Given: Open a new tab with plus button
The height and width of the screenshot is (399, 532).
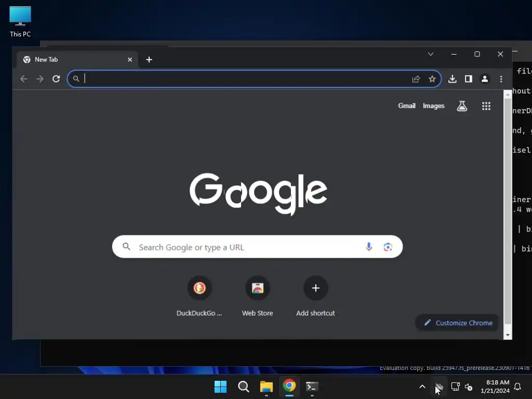Looking at the screenshot, I should pyautogui.click(x=149, y=60).
